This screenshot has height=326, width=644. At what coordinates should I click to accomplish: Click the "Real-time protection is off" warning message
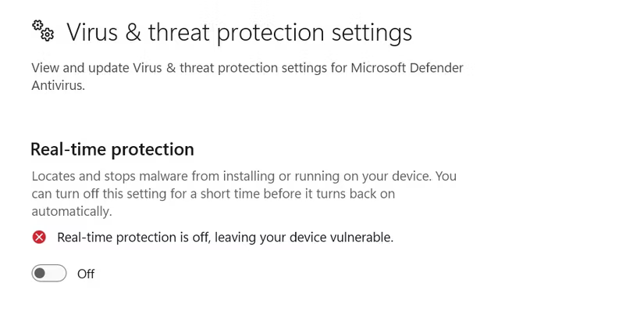[225, 237]
